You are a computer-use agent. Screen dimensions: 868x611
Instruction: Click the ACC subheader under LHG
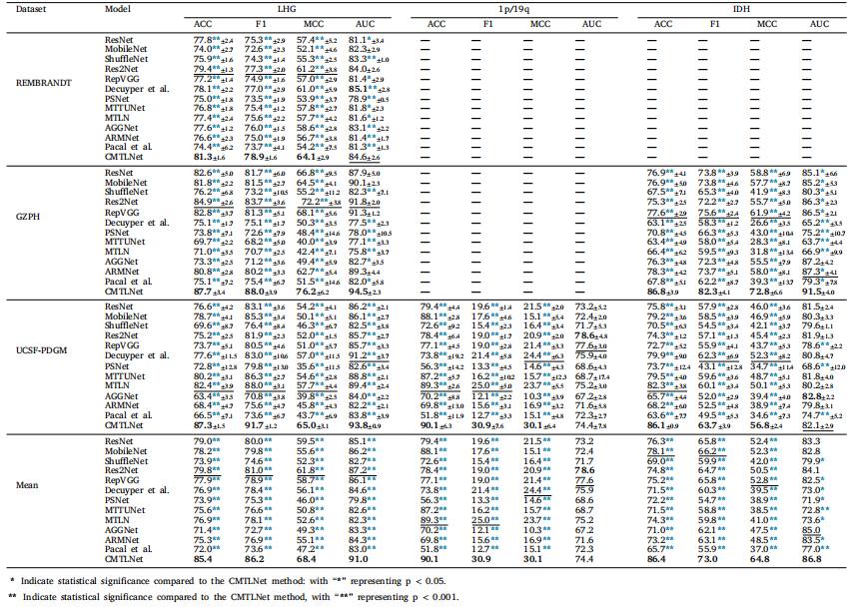[203, 24]
